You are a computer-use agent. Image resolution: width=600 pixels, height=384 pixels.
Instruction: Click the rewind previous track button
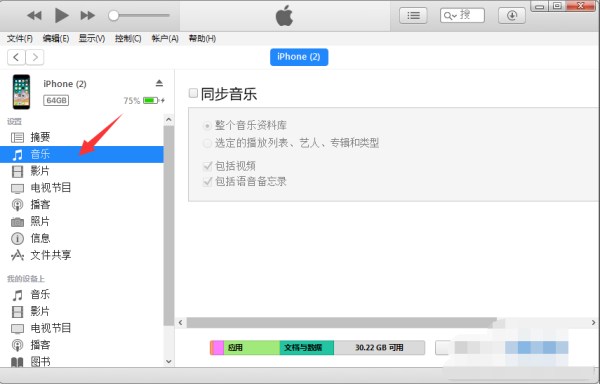click(34, 16)
